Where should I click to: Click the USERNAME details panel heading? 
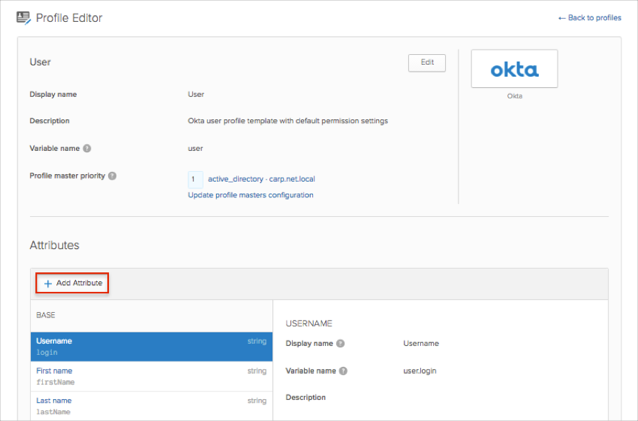click(309, 323)
